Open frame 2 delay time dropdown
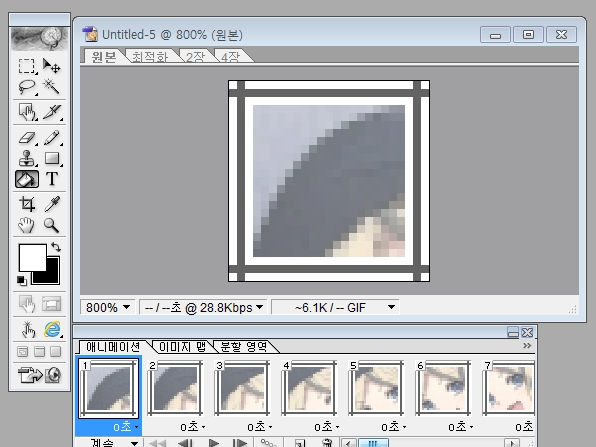This screenshot has width=596, height=447. tap(193, 427)
